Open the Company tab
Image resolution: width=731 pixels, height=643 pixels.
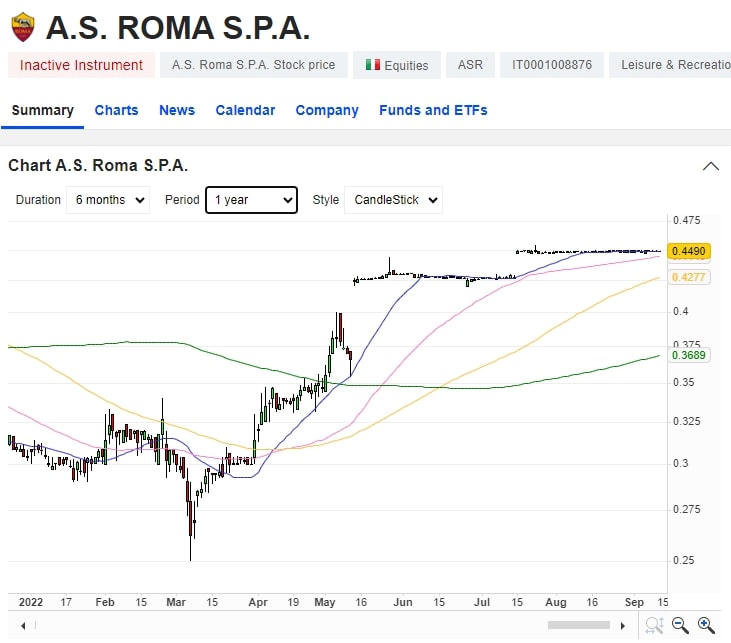(x=327, y=111)
